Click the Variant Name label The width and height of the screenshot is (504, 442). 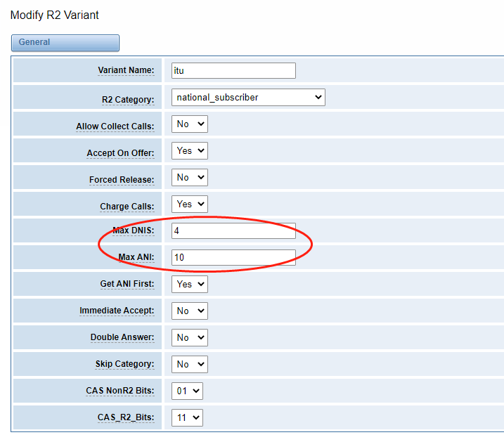click(126, 70)
